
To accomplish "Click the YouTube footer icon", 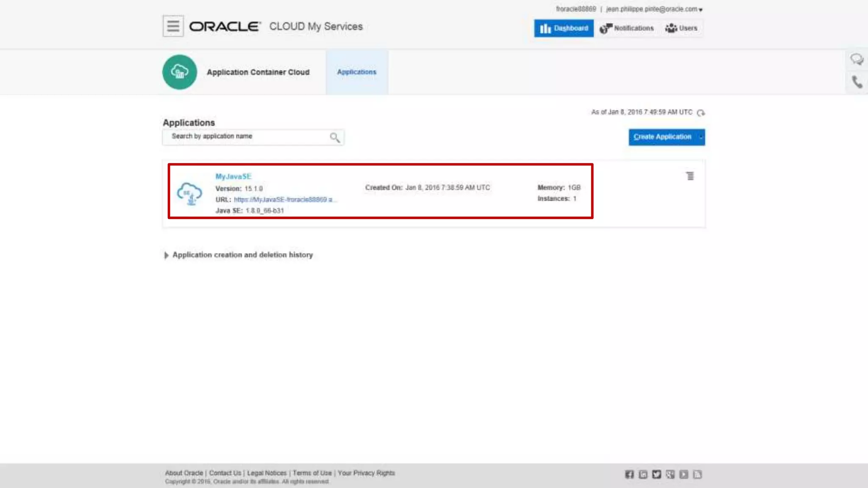I will (x=684, y=474).
